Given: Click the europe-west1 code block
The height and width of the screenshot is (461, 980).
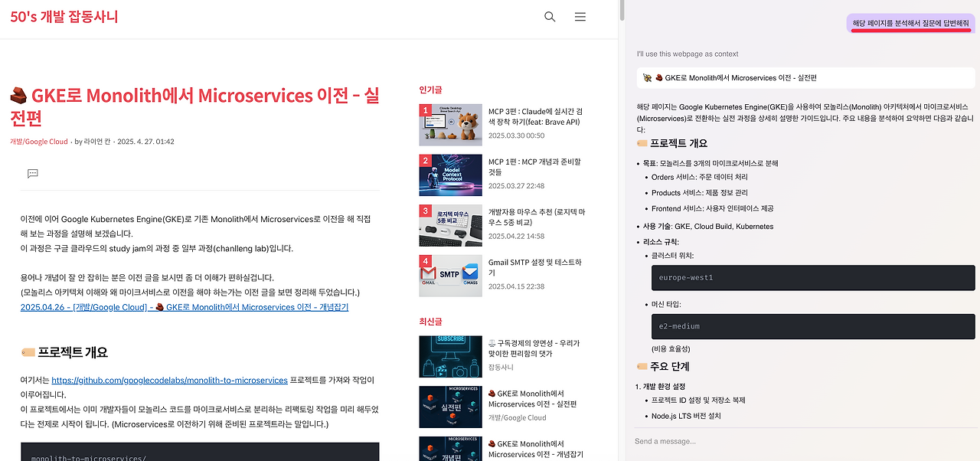Looking at the screenshot, I should click(812, 277).
